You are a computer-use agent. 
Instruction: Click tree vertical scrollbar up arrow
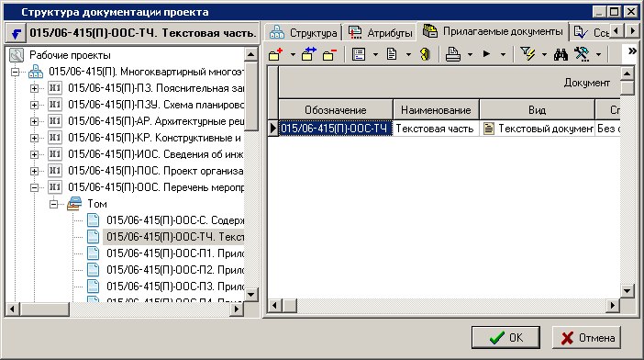click(x=251, y=54)
